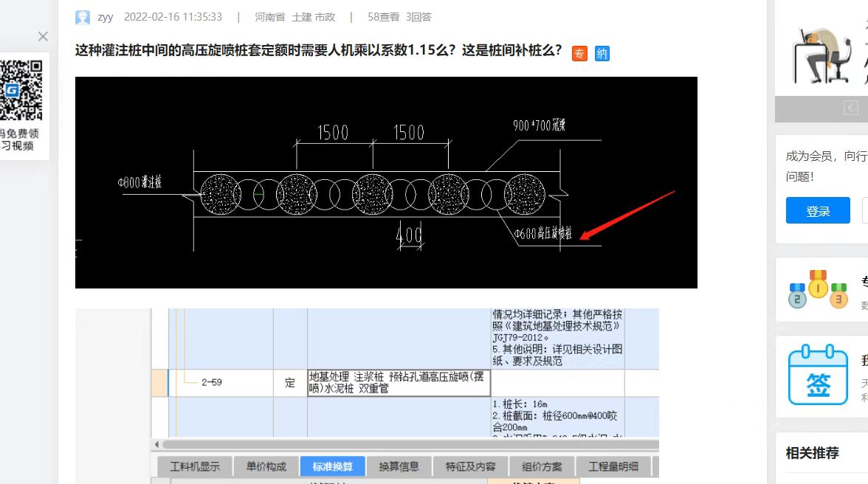The width and height of the screenshot is (868, 484).
Task: Click the 市政 category tag
Action: pos(325,17)
